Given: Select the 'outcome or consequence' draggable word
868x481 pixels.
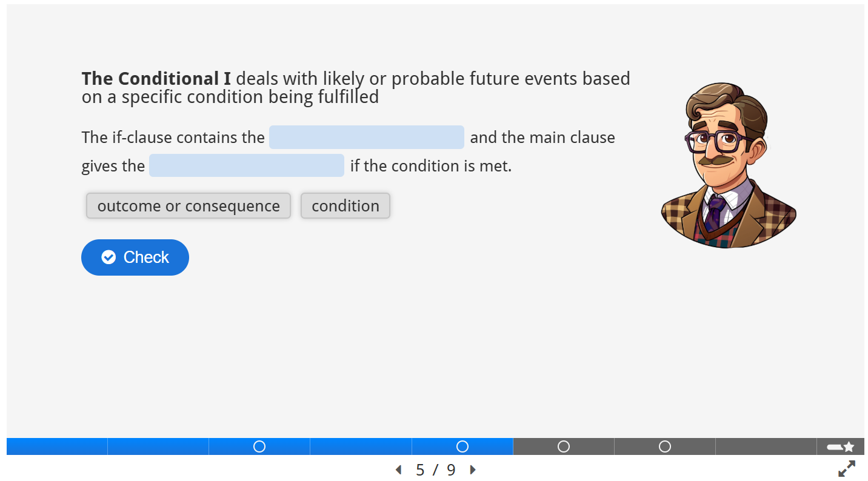Looking at the screenshot, I should 189,206.
